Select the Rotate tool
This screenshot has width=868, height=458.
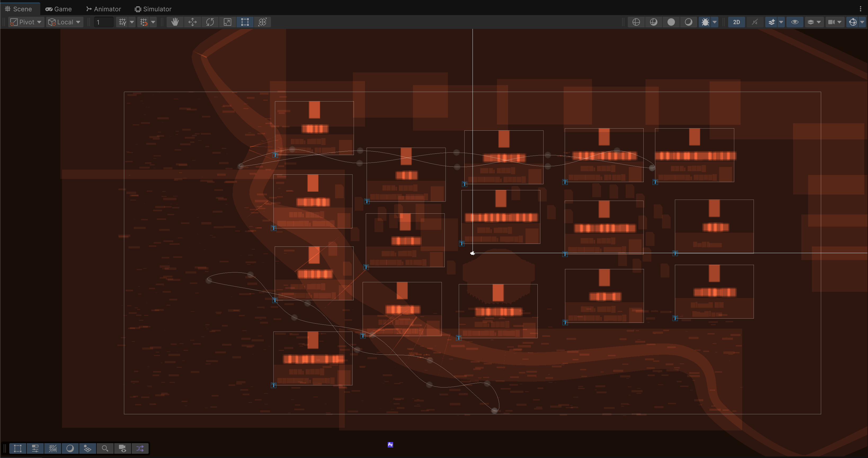pos(210,22)
